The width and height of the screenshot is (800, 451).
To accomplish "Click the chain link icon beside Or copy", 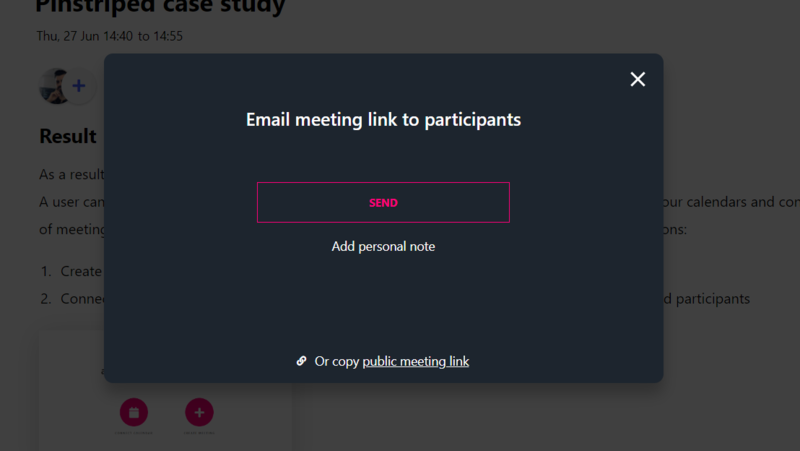I will (x=302, y=361).
